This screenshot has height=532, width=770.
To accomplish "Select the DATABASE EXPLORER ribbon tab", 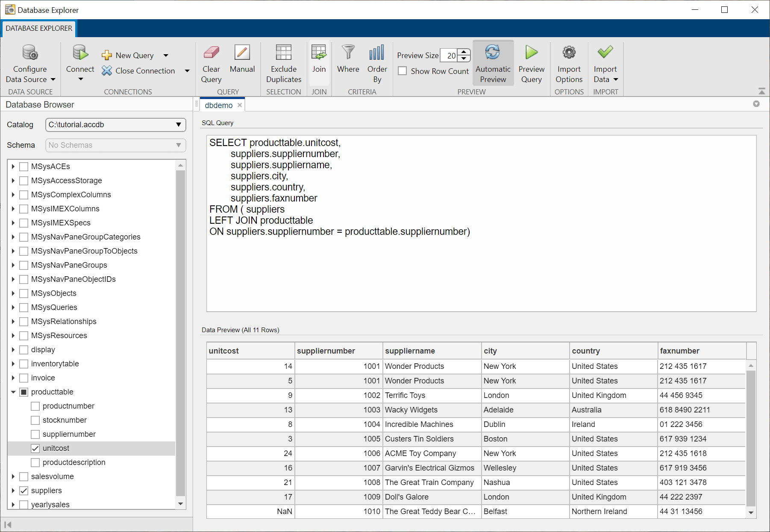I will pos(39,28).
